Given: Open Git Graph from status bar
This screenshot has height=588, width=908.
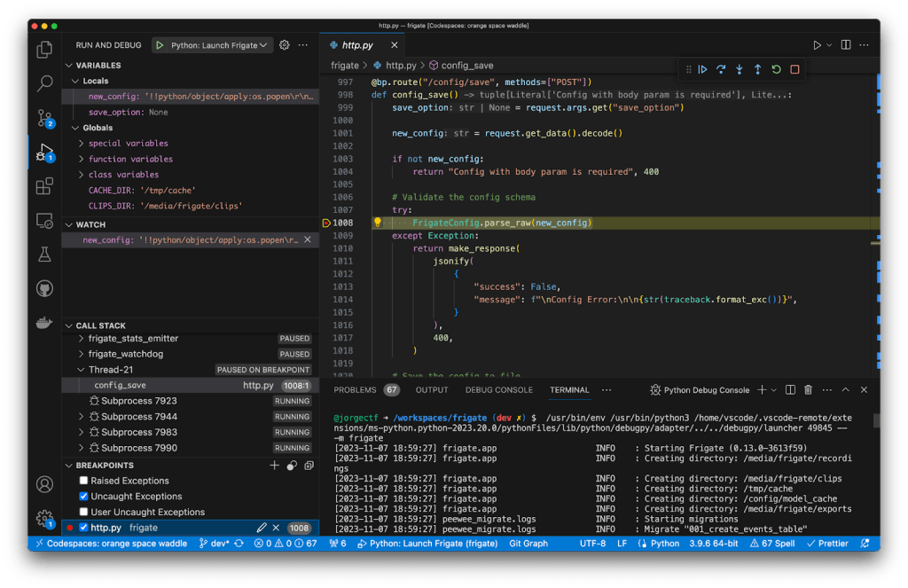Looking at the screenshot, I should coord(528,544).
